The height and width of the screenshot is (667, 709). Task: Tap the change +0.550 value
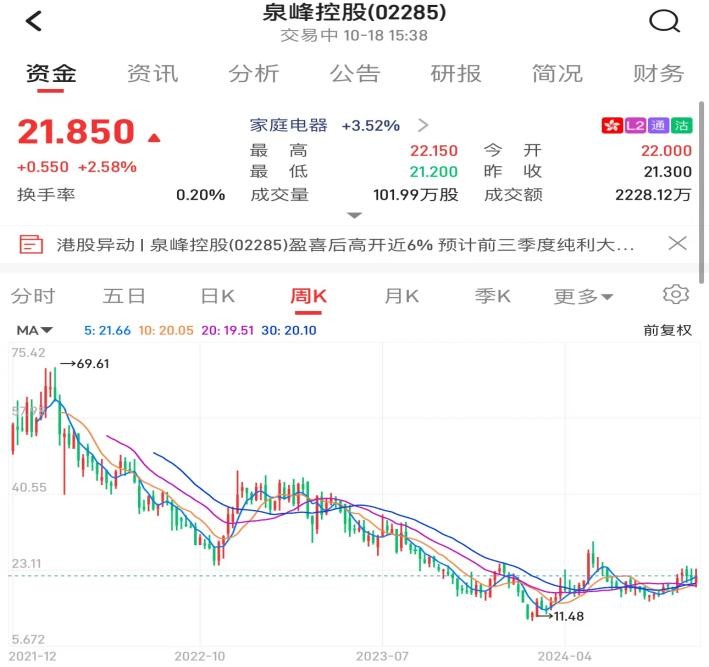click(43, 167)
